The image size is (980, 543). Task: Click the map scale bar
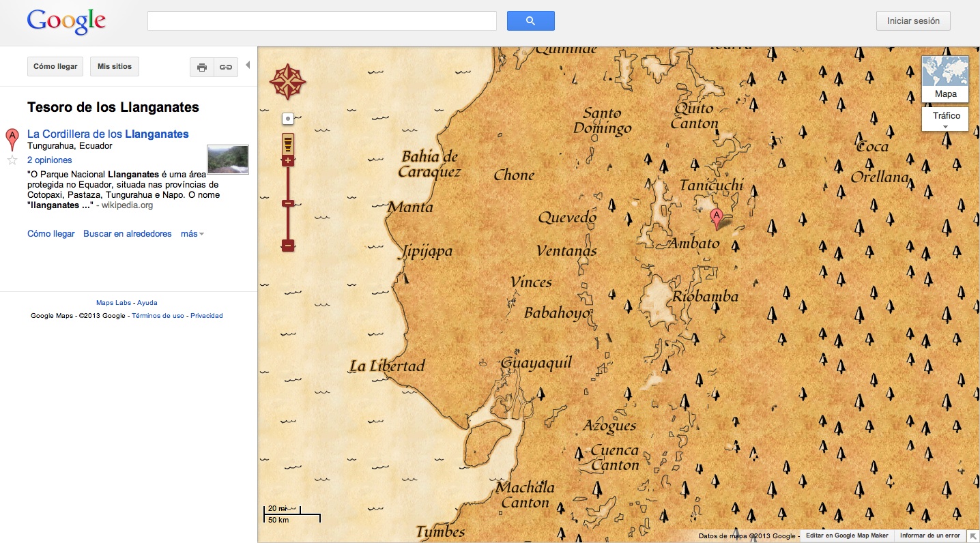click(292, 514)
